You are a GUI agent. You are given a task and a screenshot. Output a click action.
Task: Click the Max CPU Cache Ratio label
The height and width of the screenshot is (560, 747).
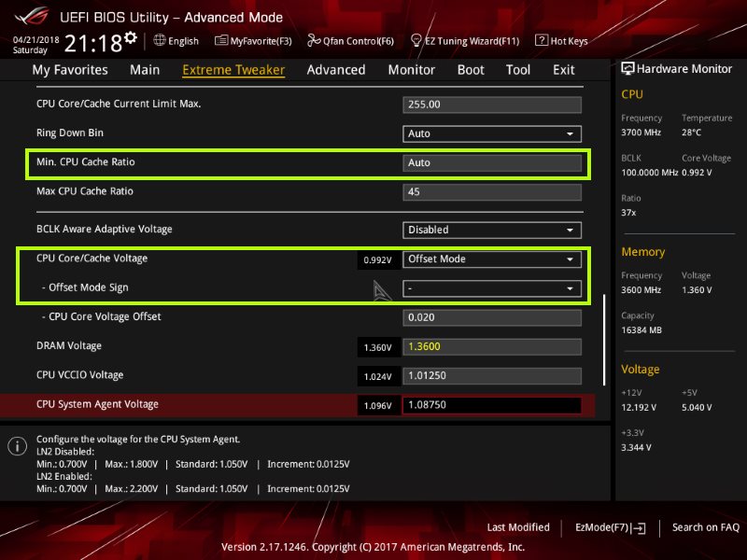coord(85,191)
